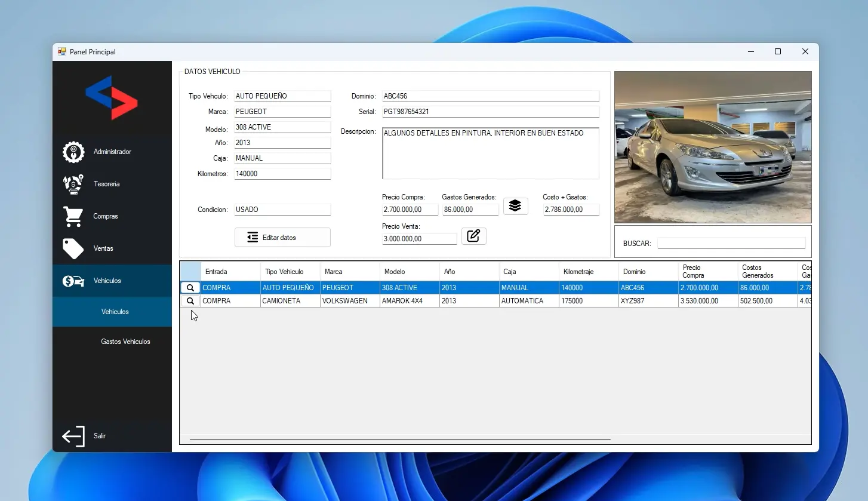868x501 pixels.
Task: Click the horizontal scrollbar below the table
Action: (x=400, y=439)
